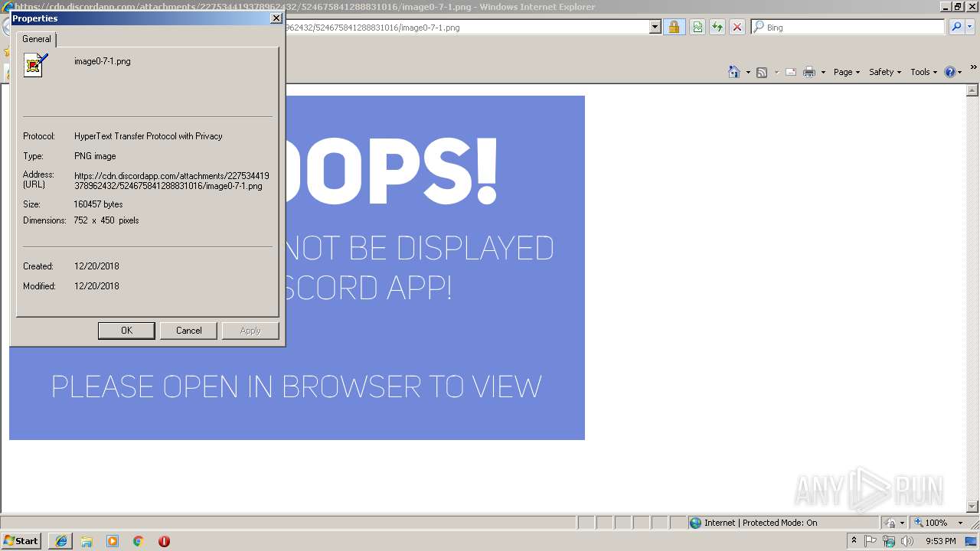This screenshot has width=980, height=551.
Task: Click the Apply button in Properties
Action: click(250, 331)
